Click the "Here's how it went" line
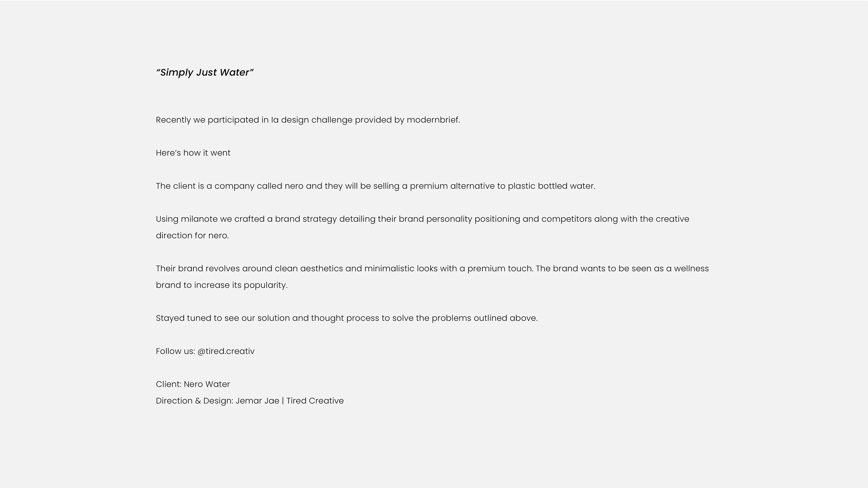 pos(193,153)
